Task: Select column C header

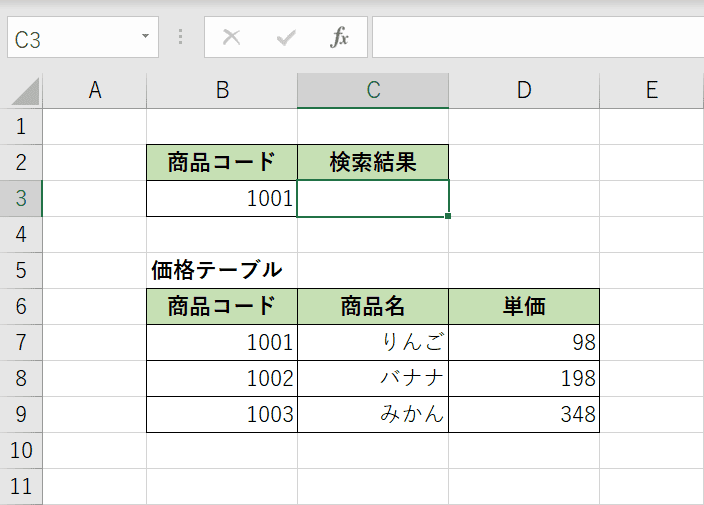Action: click(x=373, y=90)
